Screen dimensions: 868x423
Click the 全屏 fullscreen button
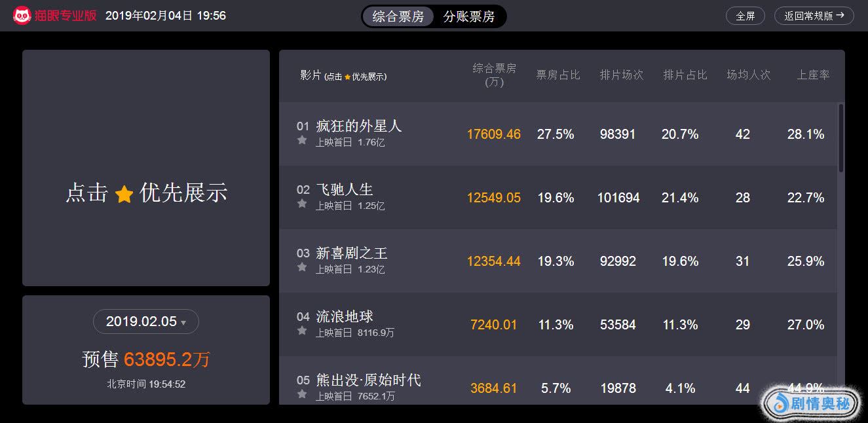pos(745,16)
